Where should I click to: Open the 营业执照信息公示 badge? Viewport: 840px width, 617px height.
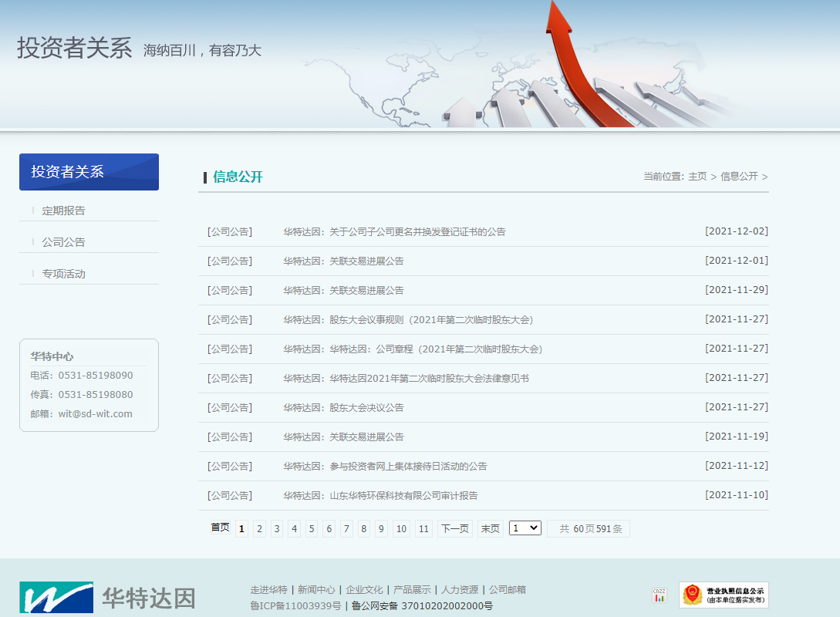coord(724,595)
